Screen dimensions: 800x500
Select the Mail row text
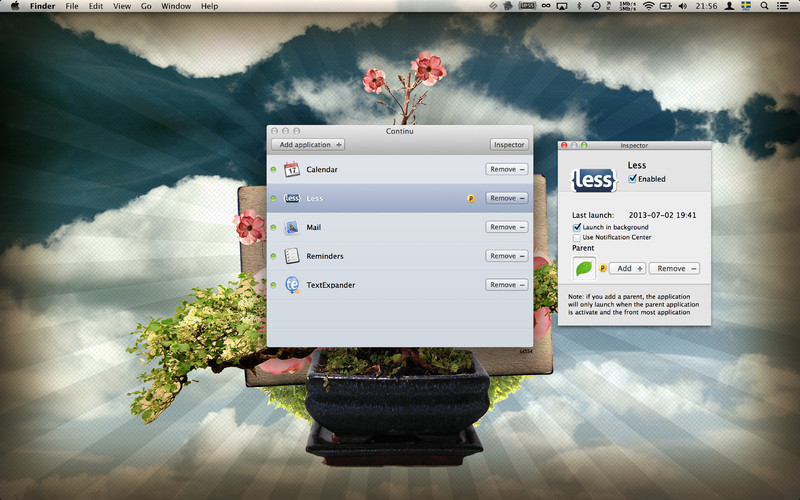point(313,227)
